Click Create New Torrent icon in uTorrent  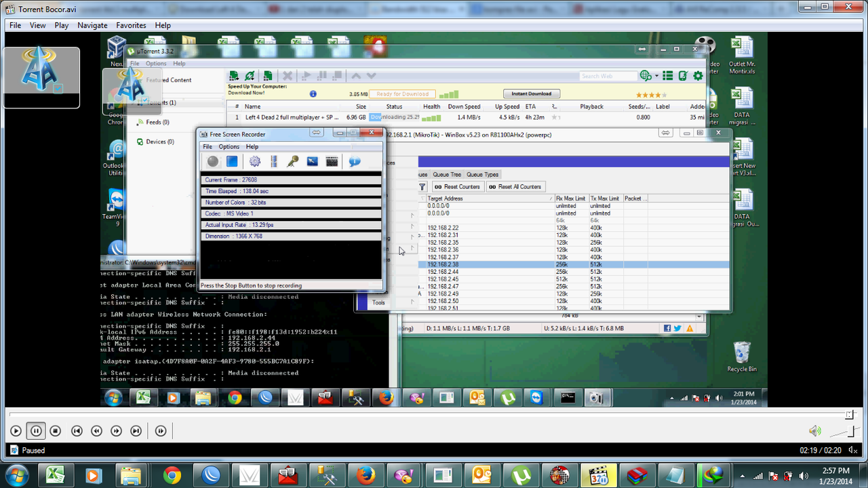coord(268,76)
